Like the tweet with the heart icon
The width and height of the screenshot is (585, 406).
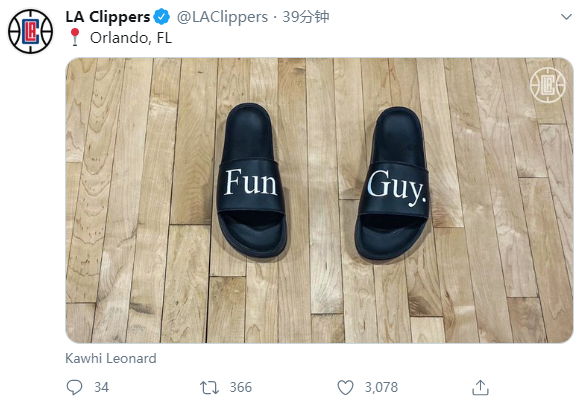tap(345, 387)
